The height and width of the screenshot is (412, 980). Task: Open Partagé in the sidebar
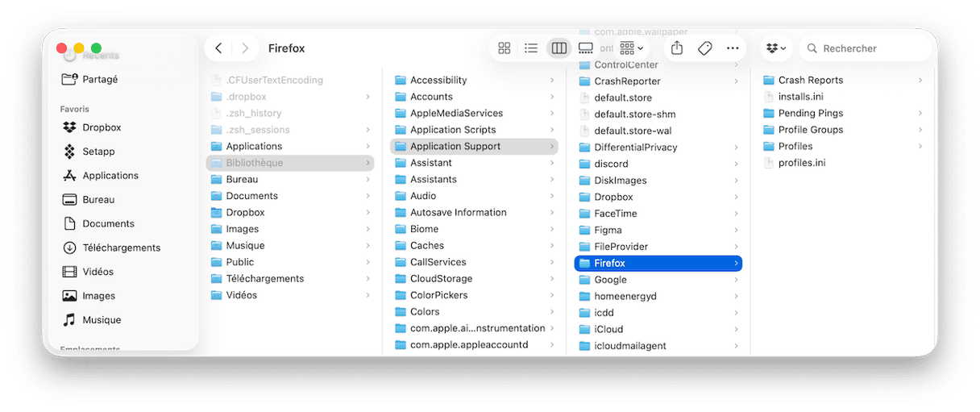pos(100,79)
